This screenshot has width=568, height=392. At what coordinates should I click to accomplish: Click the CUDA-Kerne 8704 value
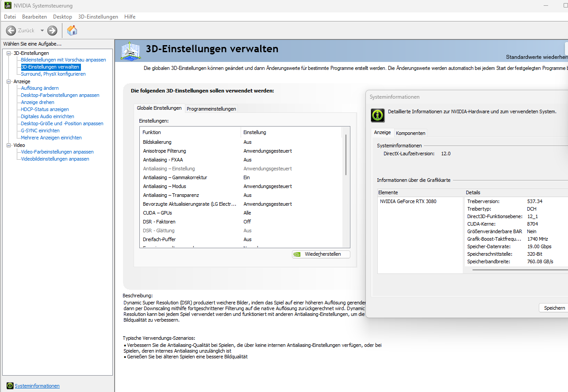point(532,224)
